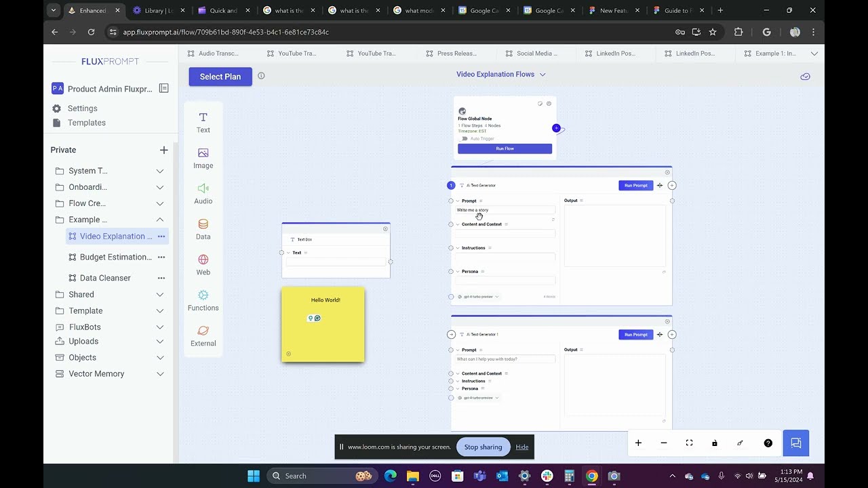The width and height of the screenshot is (868, 488).
Task: Zoom out of the canvas
Action: (664, 443)
